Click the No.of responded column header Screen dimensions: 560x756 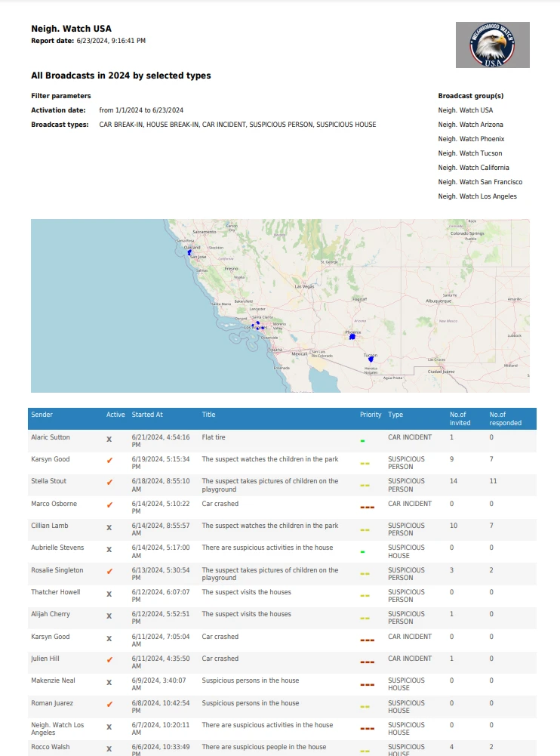[x=505, y=418]
